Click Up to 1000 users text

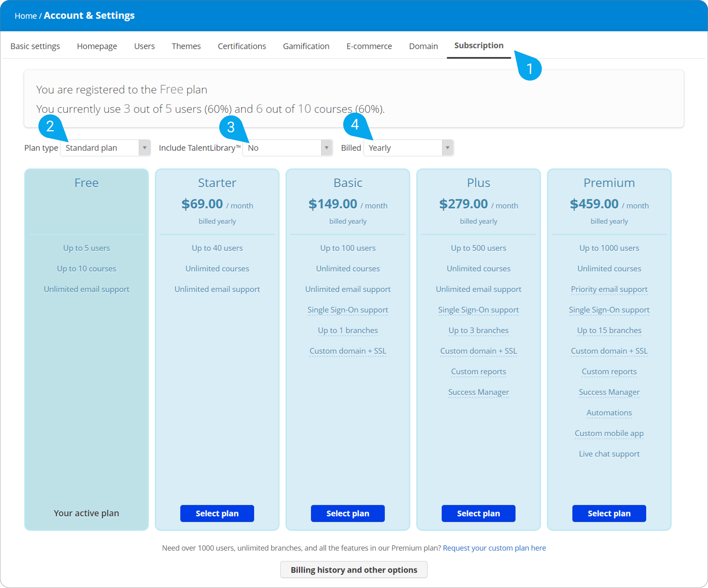coord(609,248)
